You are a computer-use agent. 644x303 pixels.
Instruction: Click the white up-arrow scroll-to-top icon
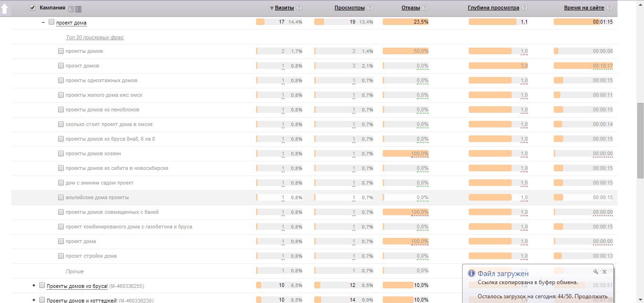click(x=5, y=9)
